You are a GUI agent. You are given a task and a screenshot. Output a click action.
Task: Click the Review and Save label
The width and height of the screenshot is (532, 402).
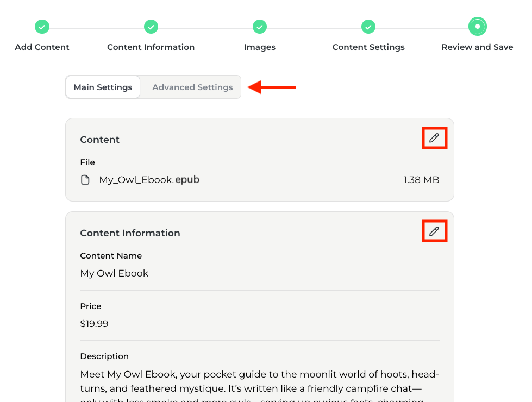[x=477, y=47]
